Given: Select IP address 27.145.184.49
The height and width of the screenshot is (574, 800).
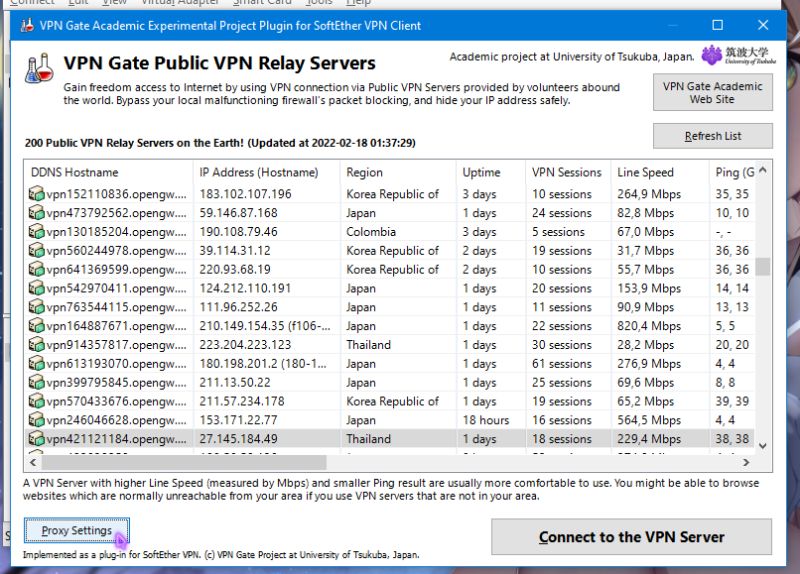Looking at the screenshot, I should 238,439.
